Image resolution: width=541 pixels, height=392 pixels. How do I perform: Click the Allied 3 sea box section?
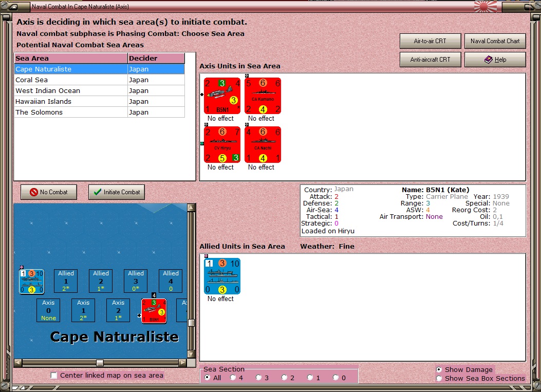136,281
